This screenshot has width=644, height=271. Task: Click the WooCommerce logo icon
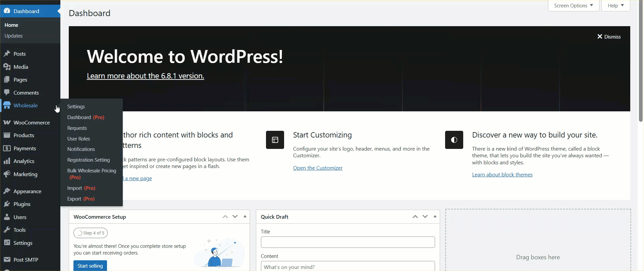tap(7, 122)
